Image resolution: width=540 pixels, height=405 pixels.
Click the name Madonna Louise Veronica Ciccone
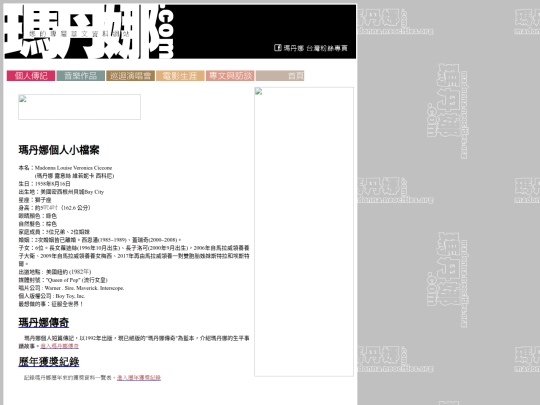click(x=73, y=168)
